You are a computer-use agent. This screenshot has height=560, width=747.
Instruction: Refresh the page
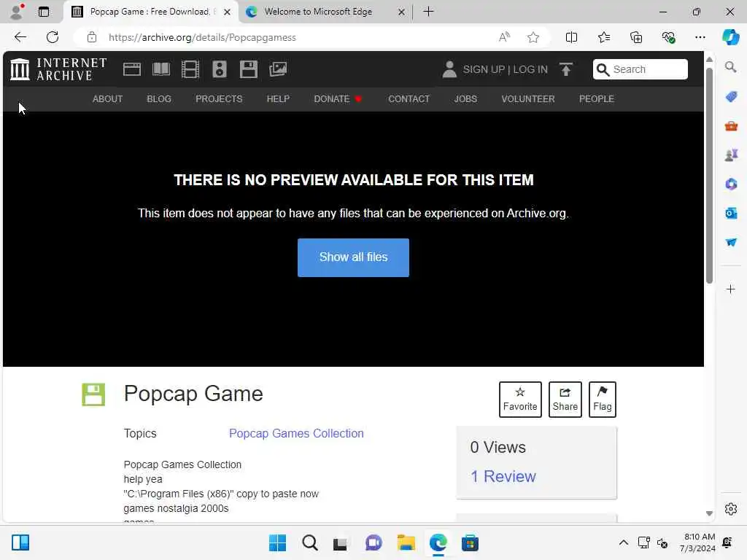[53, 37]
